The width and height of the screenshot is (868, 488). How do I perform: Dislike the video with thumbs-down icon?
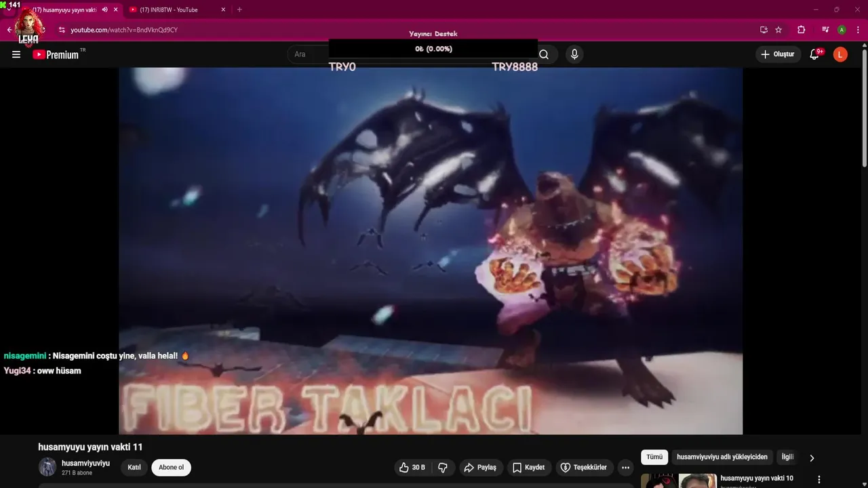[x=443, y=467]
